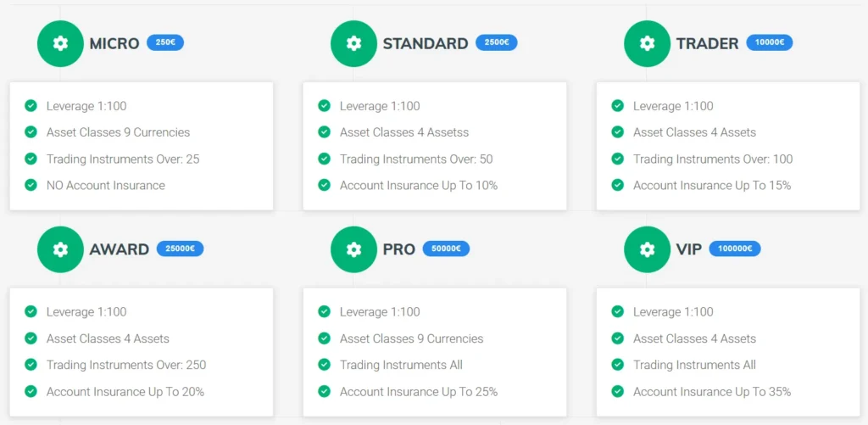
Task: Click checkmark beside Trading Instruments Over: 50
Action: pyautogui.click(x=325, y=159)
